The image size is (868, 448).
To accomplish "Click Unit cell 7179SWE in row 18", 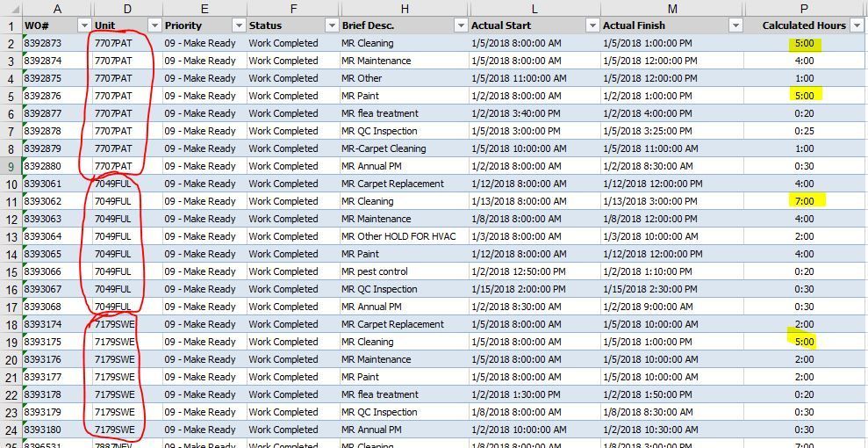I will tap(128, 324).
